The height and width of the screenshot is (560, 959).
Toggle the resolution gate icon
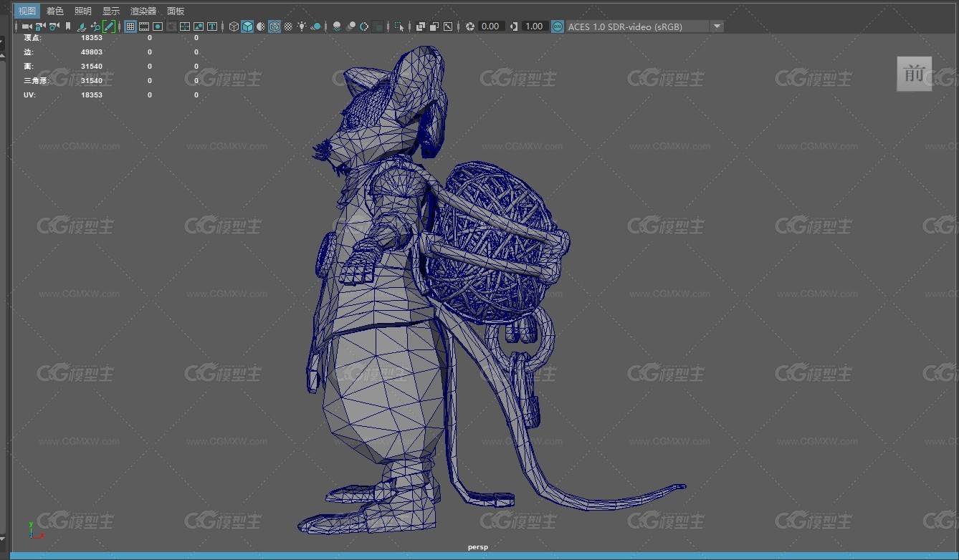[x=157, y=26]
